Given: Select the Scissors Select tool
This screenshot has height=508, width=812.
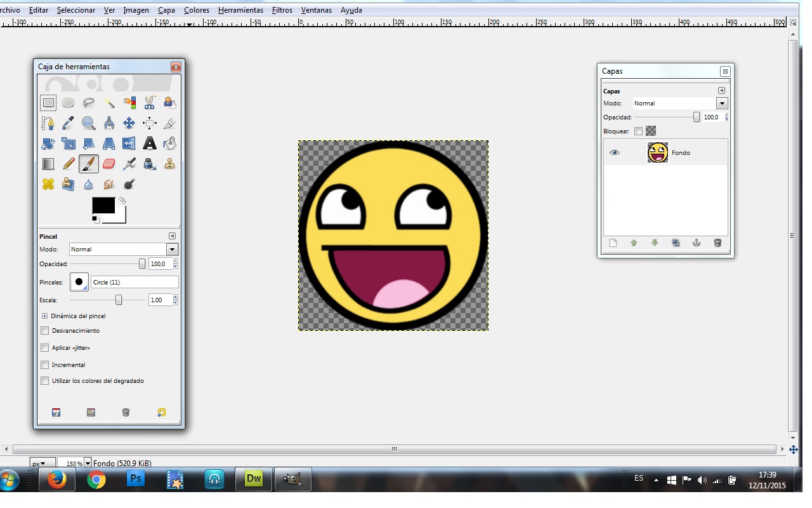Looking at the screenshot, I should tap(150, 103).
